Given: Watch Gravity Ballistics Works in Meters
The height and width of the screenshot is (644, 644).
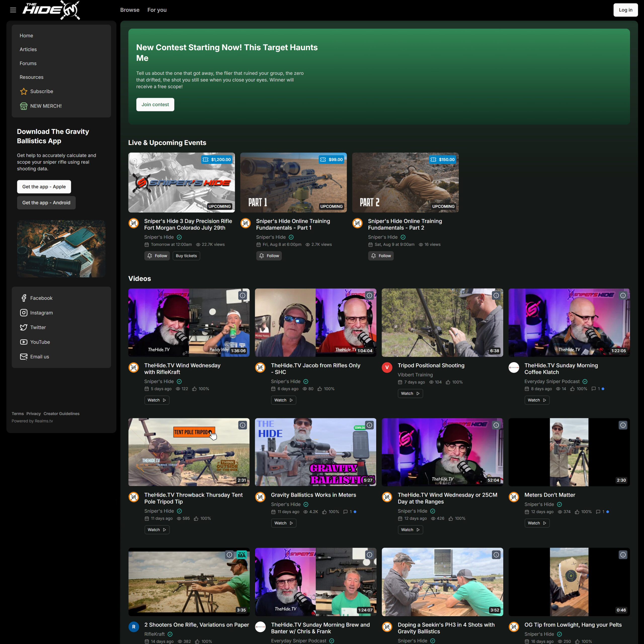Looking at the screenshot, I should tap(283, 523).
